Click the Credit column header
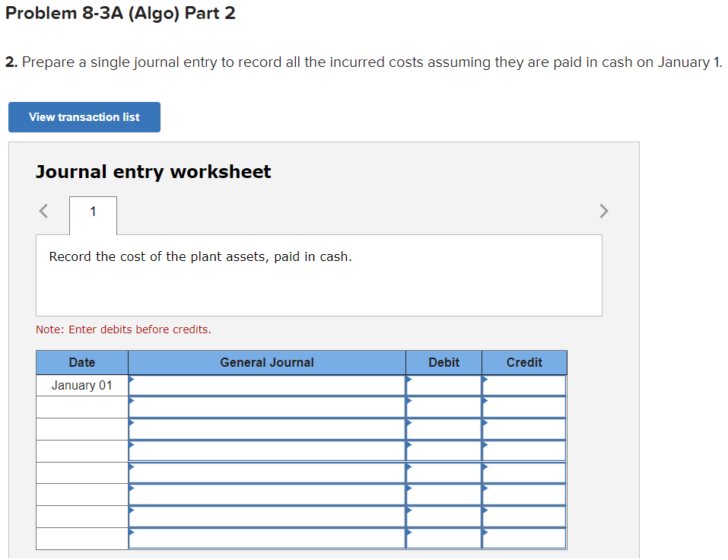Viewport: 728px width, 560px height. [x=523, y=362]
